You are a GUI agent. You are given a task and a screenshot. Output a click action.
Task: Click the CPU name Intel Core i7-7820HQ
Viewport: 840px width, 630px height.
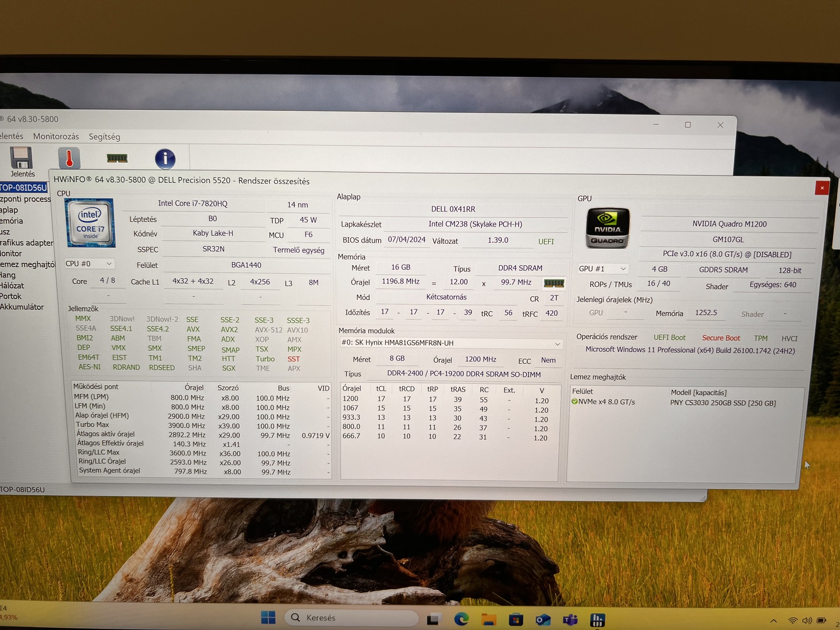(x=193, y=203)
